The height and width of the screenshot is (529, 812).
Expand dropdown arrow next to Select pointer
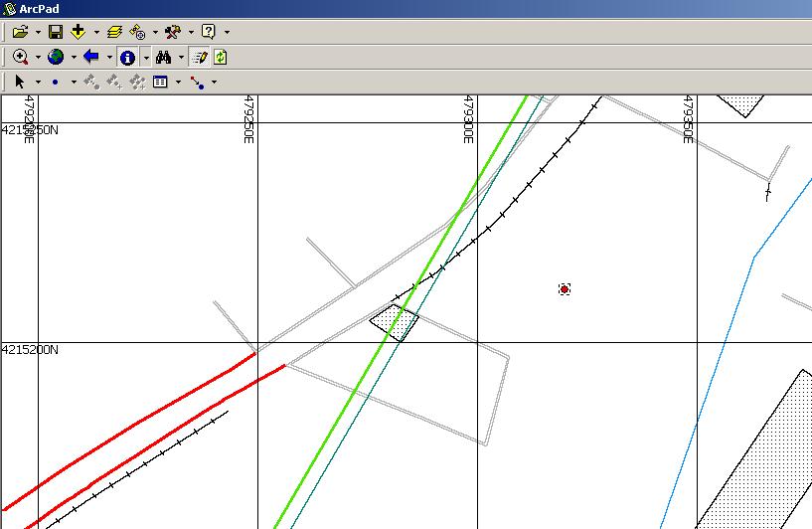[x=38, y=82]
